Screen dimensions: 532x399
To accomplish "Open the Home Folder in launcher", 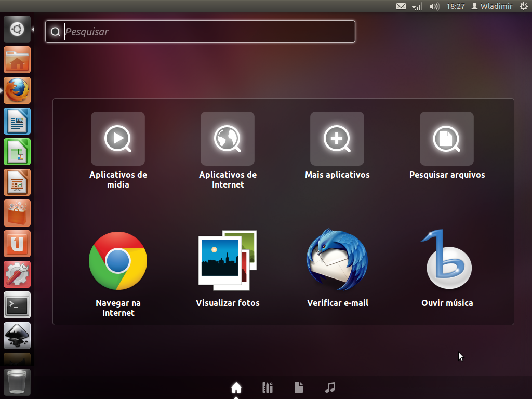I will (x=17, y=60).
